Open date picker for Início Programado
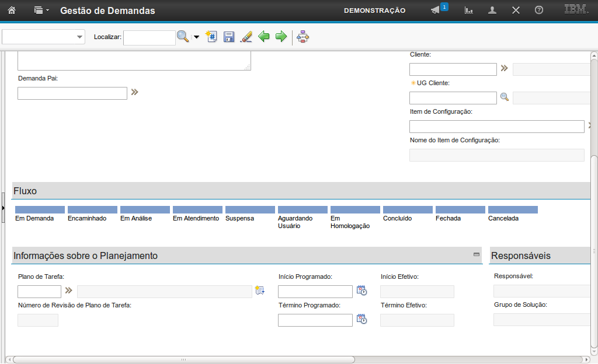Viewport: 598px width, 364px height. tap(361, 290)
